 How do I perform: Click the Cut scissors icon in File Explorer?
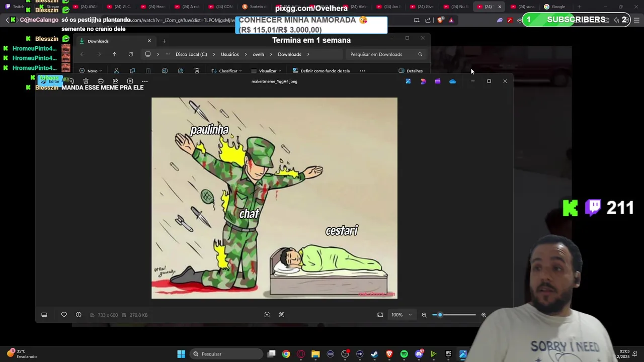coord(116,71)
